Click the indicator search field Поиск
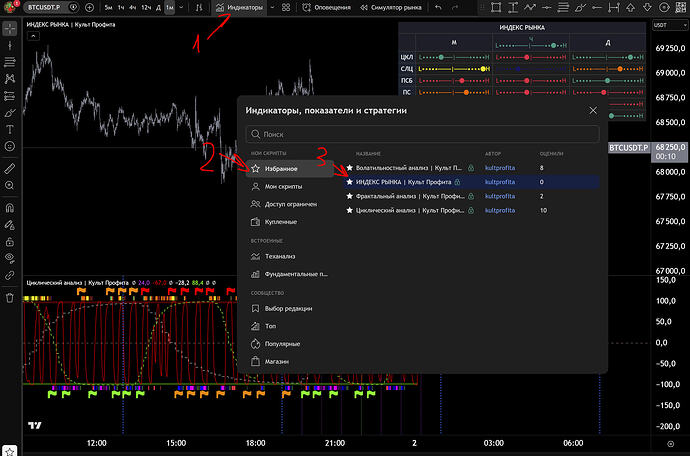Screen dimensions: 690x456 (x=422, y=134)
